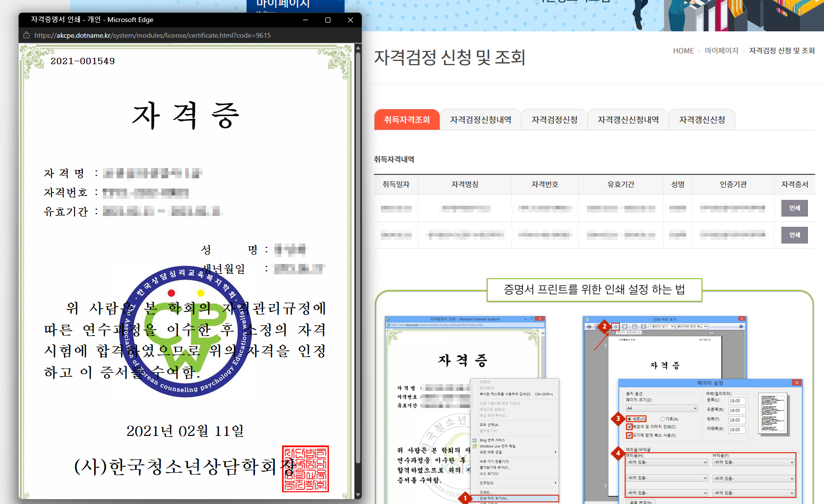Open the first 머리글 dropdown in the guide
This screenshot has height=504, width=824.
667,462
